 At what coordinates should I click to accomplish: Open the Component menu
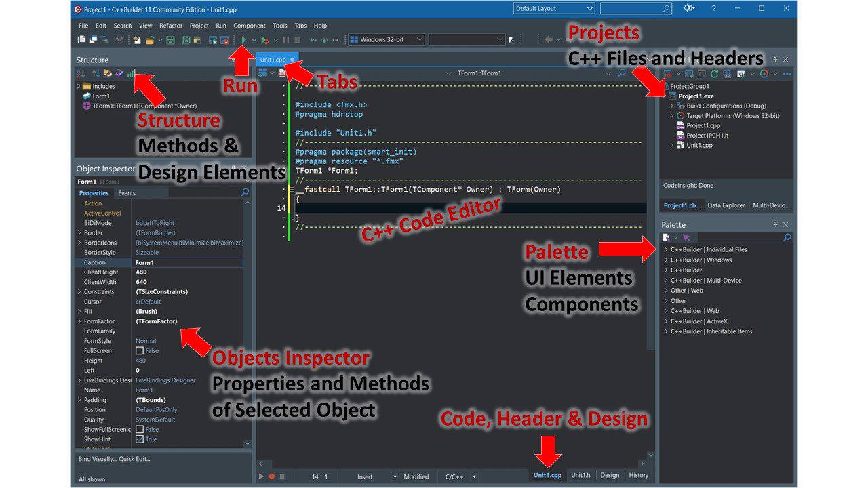point(250,26)
